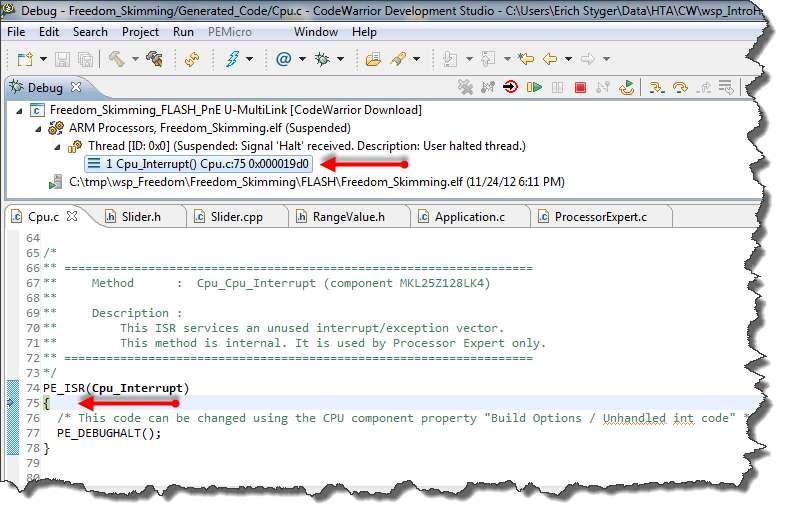Select Thread [ID: 0x0] Suspended entry
The image size is (790, 522).
pos(307,146)
